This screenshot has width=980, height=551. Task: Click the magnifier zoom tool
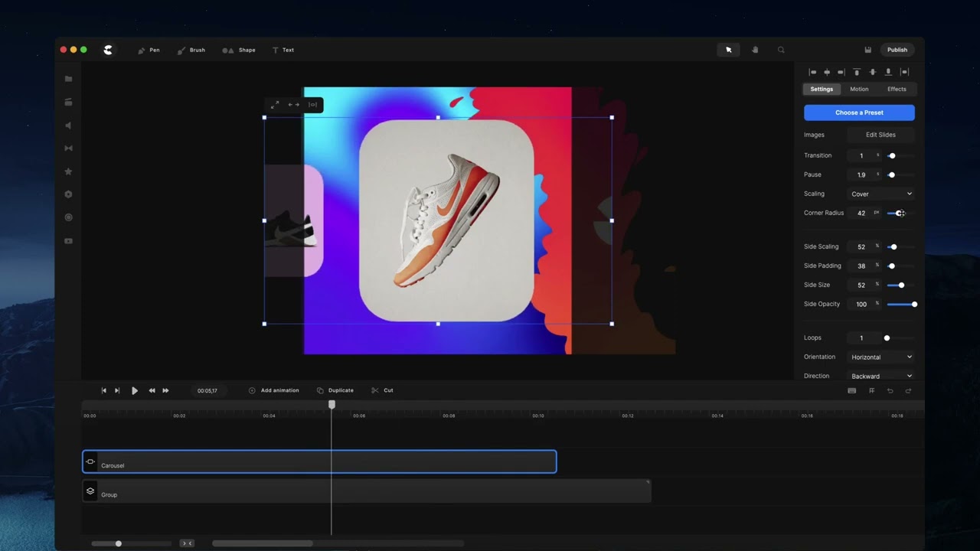781,50
